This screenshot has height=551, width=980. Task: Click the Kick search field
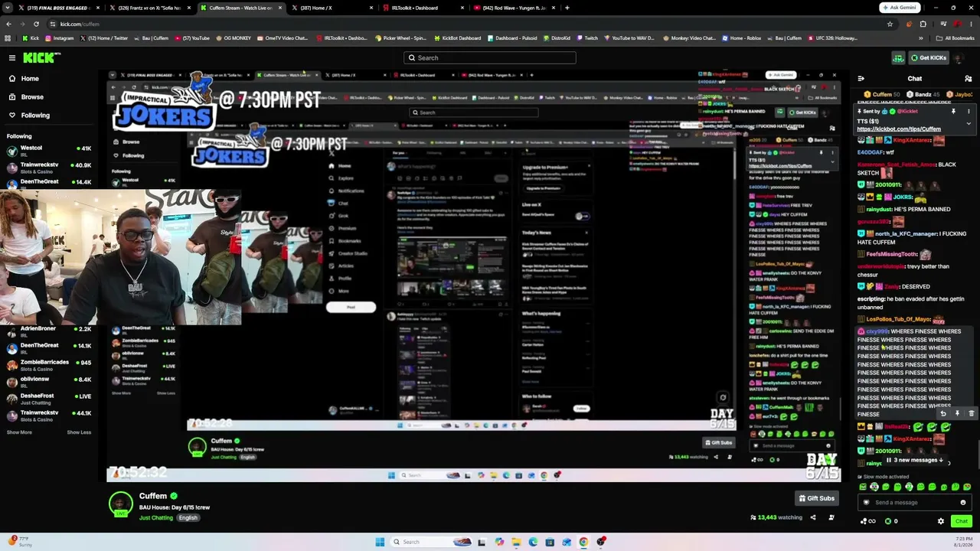(490, 57)
